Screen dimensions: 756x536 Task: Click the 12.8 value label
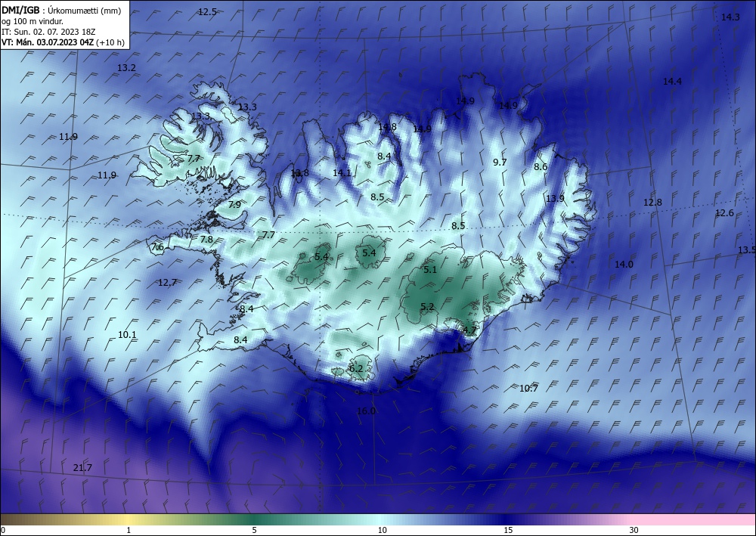pos(652,203)
